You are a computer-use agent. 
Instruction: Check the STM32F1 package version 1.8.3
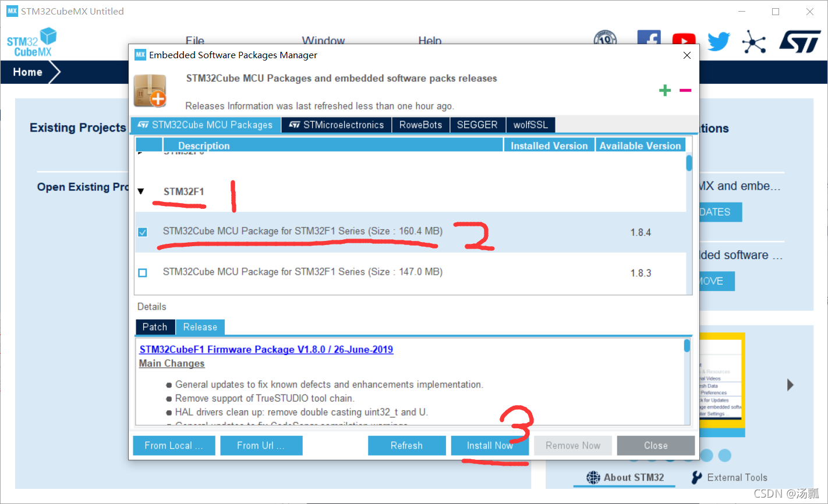pyautogui.click(x=143, y=272)
